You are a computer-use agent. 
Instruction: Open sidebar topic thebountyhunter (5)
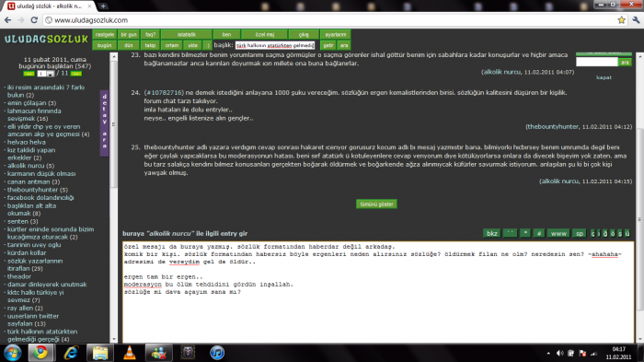tap(38, 190)
